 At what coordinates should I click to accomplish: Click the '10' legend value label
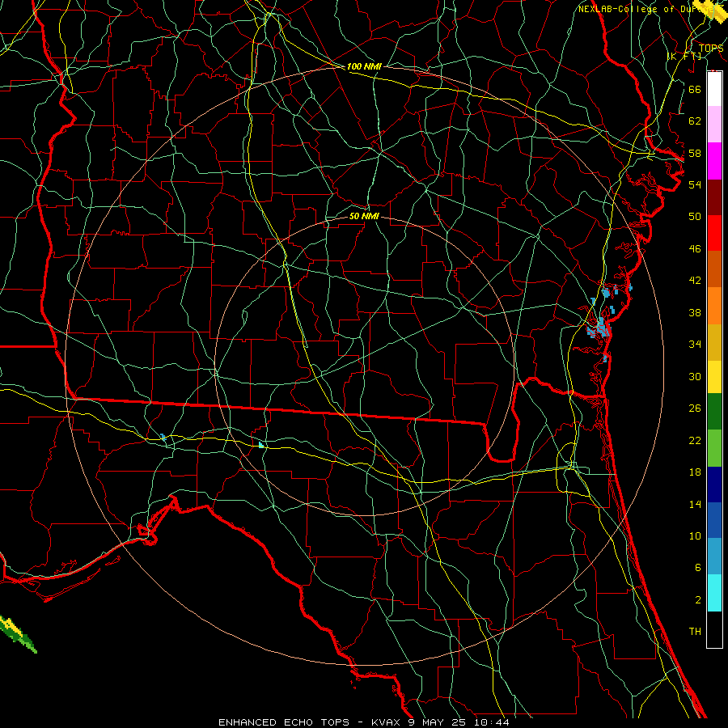click(695, 535)
